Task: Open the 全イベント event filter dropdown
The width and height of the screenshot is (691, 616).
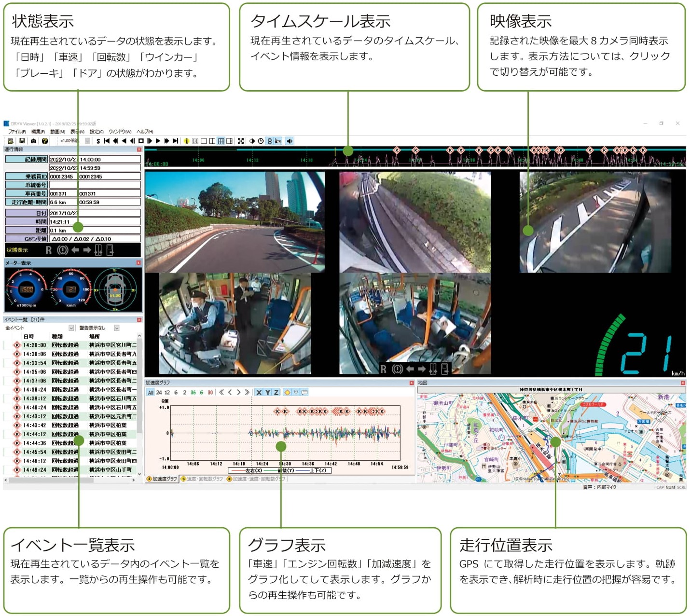Action: tap(71, 328)
